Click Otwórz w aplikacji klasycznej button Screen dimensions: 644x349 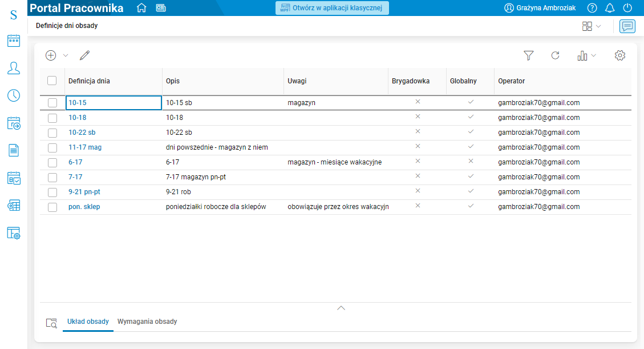(332, 8)
